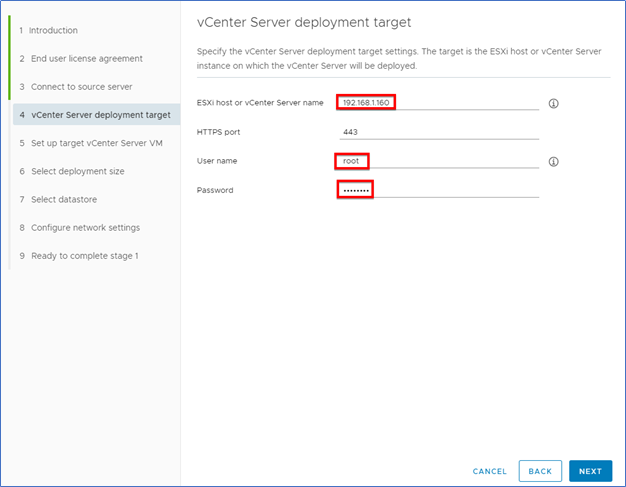Open Ready to complete stage 1 step

click(79, 256)
